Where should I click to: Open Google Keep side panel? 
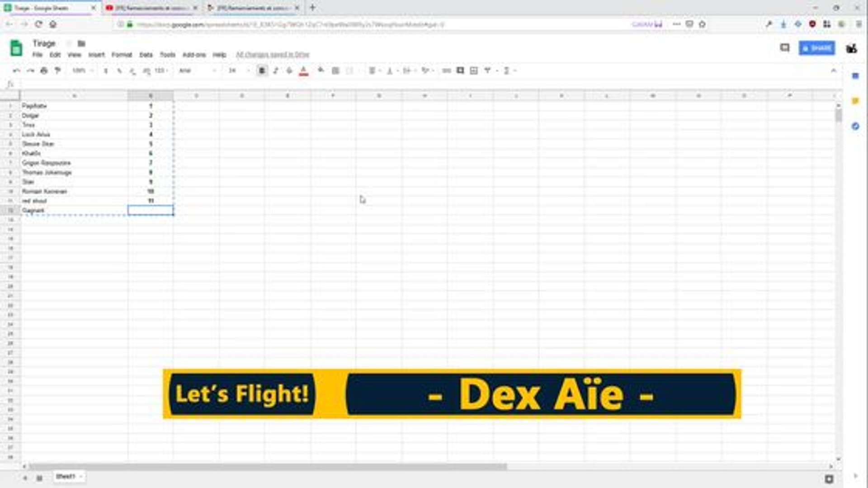(855, 101)
